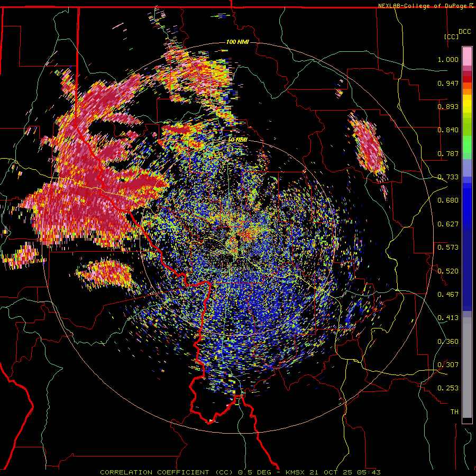Viewport: 476px width, 476px height.
Task: Click the TH threshold label
Action: 454,412
